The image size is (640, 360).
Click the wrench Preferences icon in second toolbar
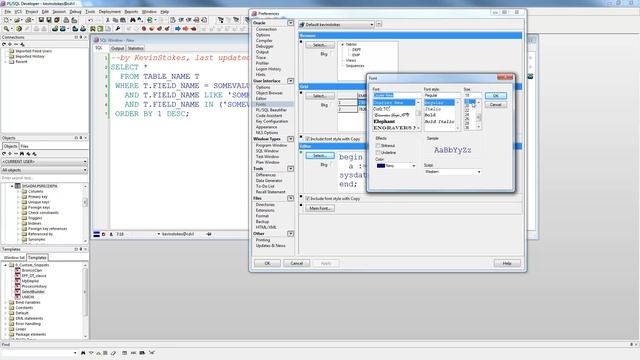(x=118, y=29)
